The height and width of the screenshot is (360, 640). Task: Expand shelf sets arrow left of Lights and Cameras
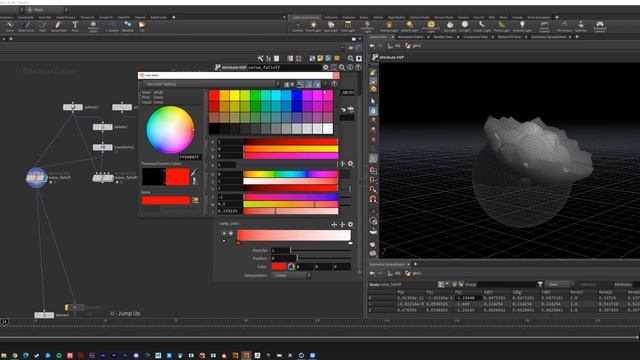[284, 17]
